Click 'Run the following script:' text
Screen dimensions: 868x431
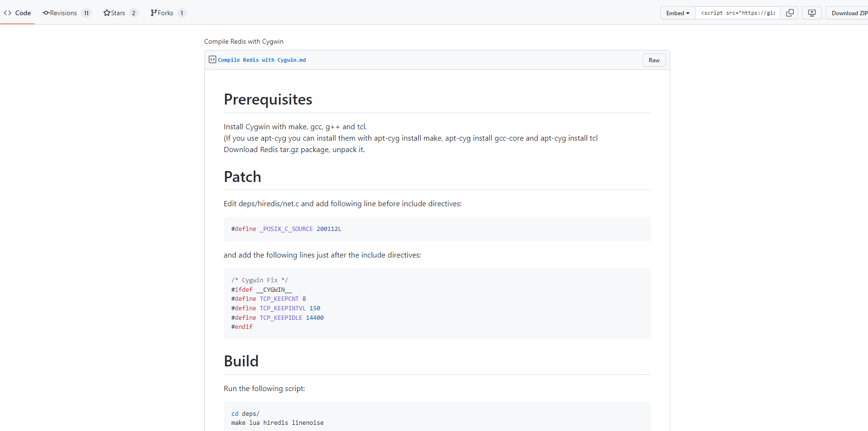pos(264,389)
